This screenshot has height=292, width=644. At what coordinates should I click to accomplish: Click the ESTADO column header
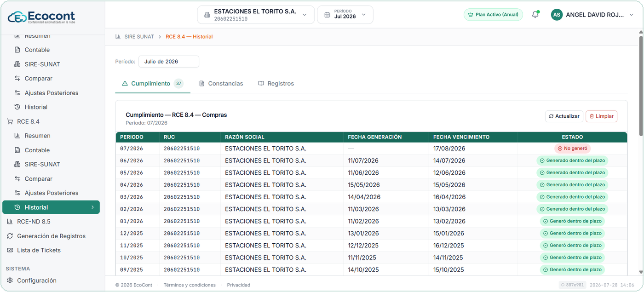pos(572,137)
